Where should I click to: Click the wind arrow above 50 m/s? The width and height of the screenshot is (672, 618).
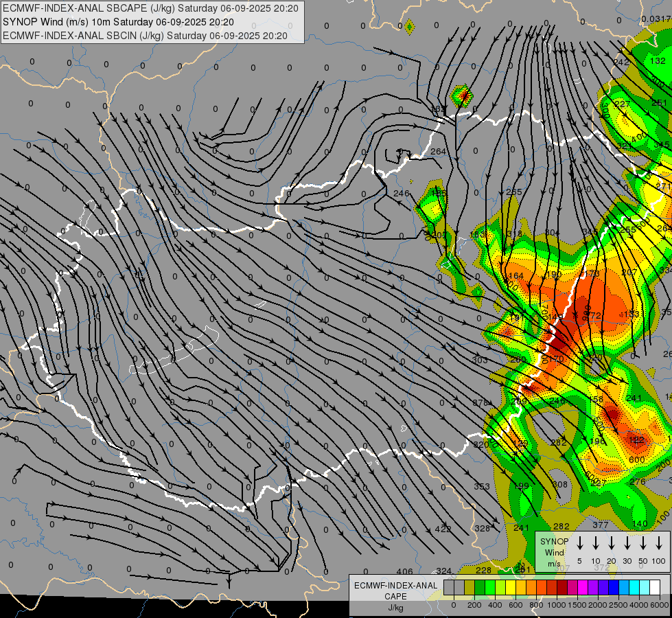click(643, 542)
